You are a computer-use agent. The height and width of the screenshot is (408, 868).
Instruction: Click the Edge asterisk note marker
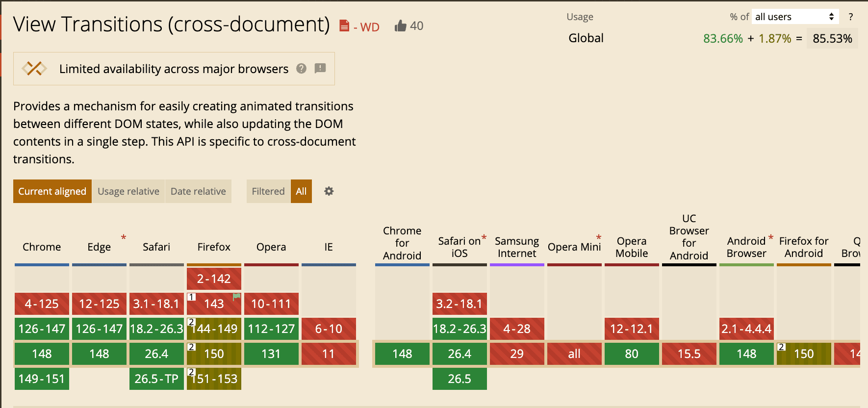click(124, 238)
